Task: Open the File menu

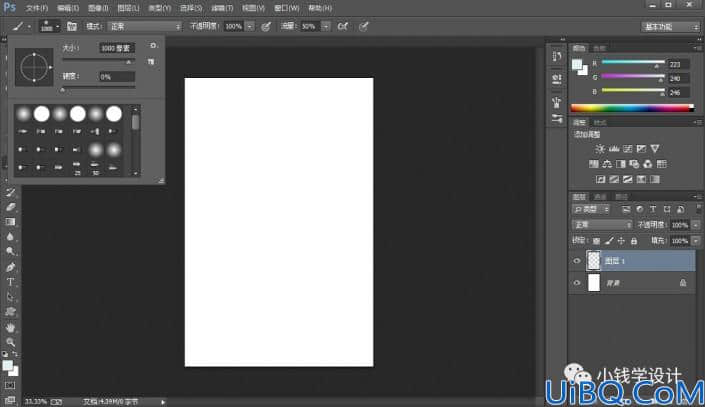Action: [x=36, y=8]
